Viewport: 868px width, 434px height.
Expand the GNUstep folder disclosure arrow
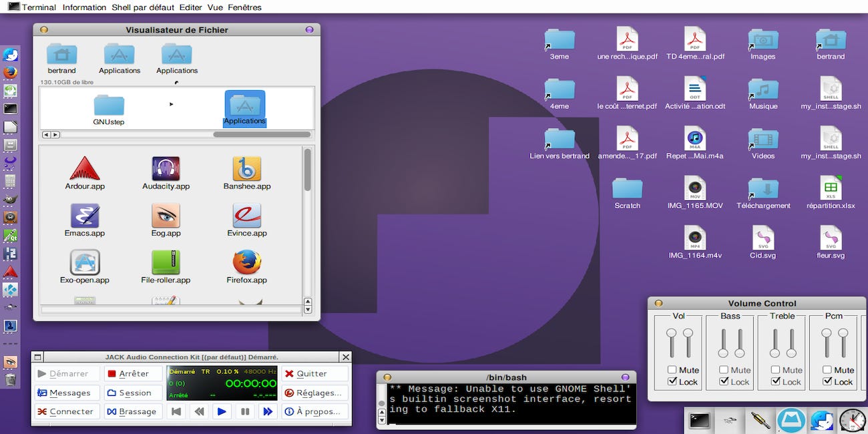coord(172,103)
